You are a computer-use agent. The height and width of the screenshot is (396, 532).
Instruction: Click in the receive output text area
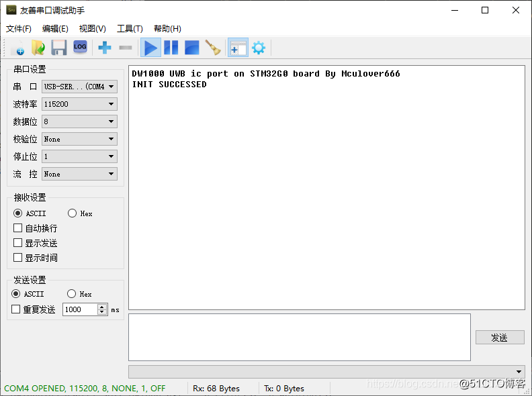[326, 187]
